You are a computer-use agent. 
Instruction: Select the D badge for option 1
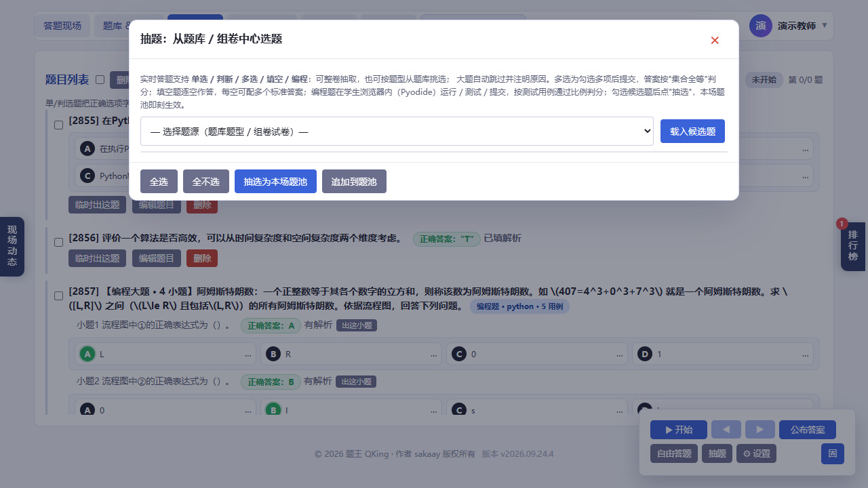(x=645, y=354)
